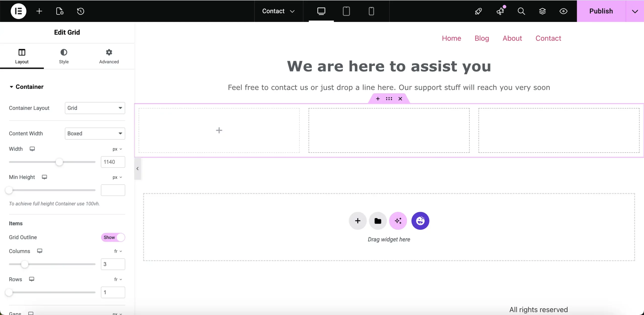The image size is (644, 315).
Task: Open revision history with the clock icon
Action: 80,11
